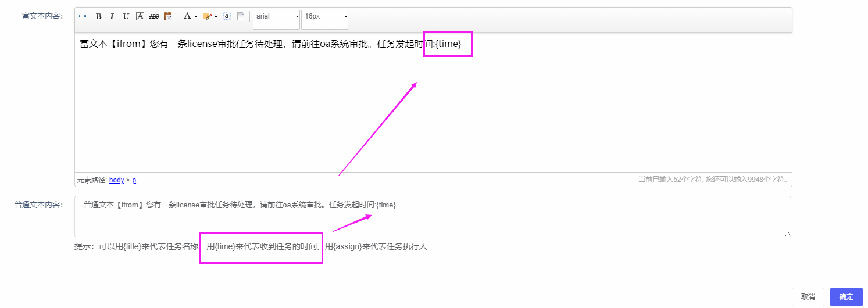The height and width of the screenshot is (308, 868).
Task: Toggle strikethrough formatting
Action: coord(154,16)
